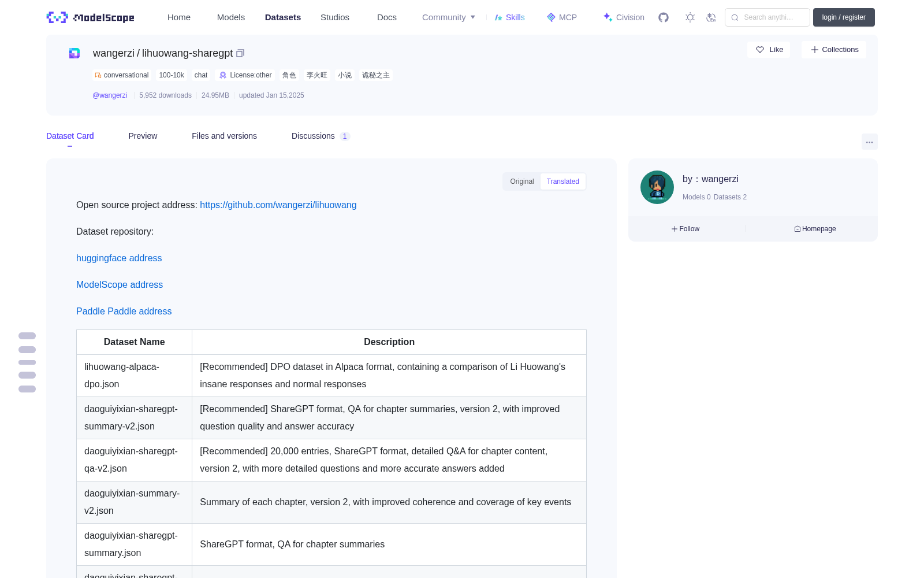This screenshot has width=924, height=578.
Task: Click the 'Description' column header
Action: coord(389,342)
